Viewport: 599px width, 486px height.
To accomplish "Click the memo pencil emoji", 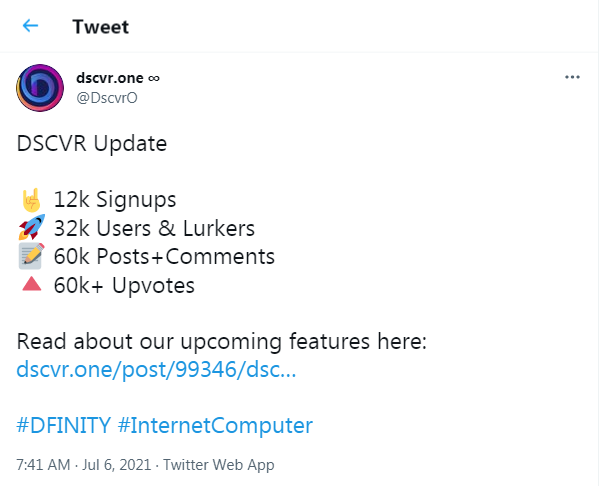I will coord(32,256).
